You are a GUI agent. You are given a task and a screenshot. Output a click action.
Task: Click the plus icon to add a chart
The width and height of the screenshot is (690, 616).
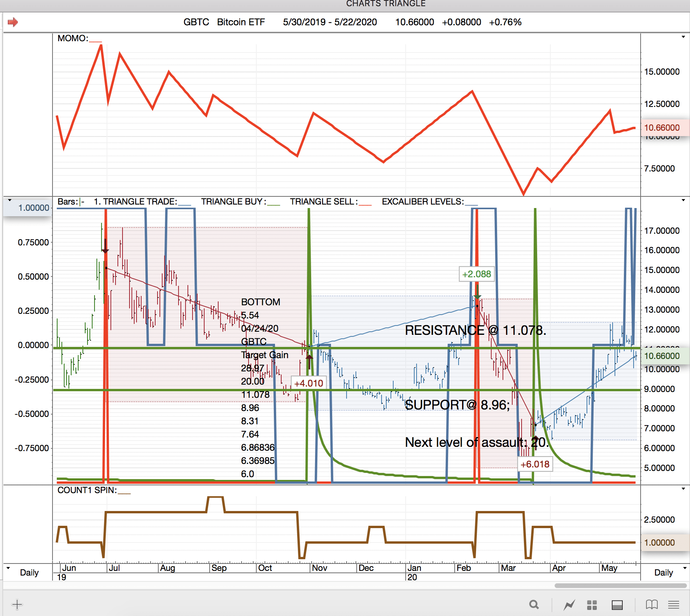[x=17, y=604]
